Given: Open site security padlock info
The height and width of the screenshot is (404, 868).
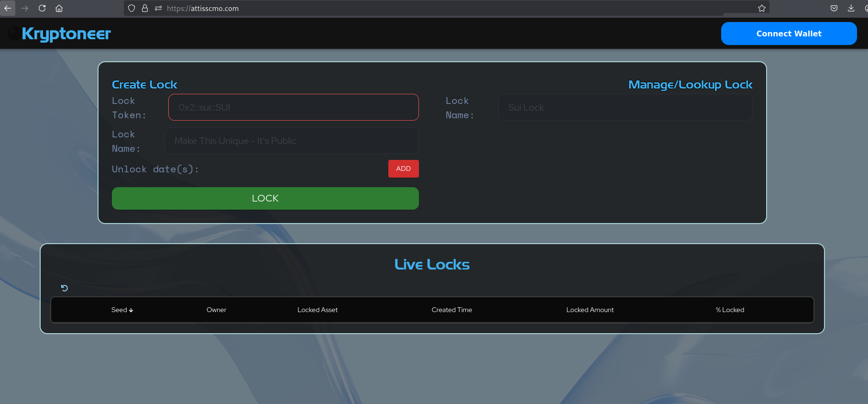Looking at the screenshot, I should (145, 8).
